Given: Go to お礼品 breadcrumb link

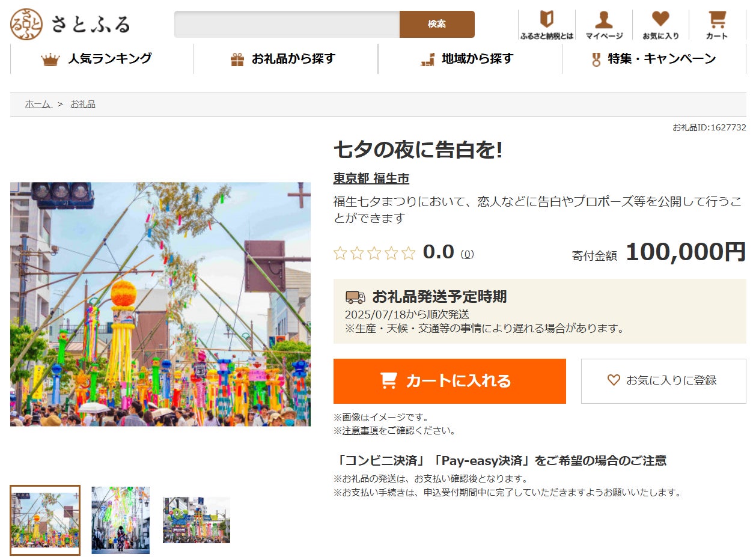Looking at the screenshot, I should [83, 104].
